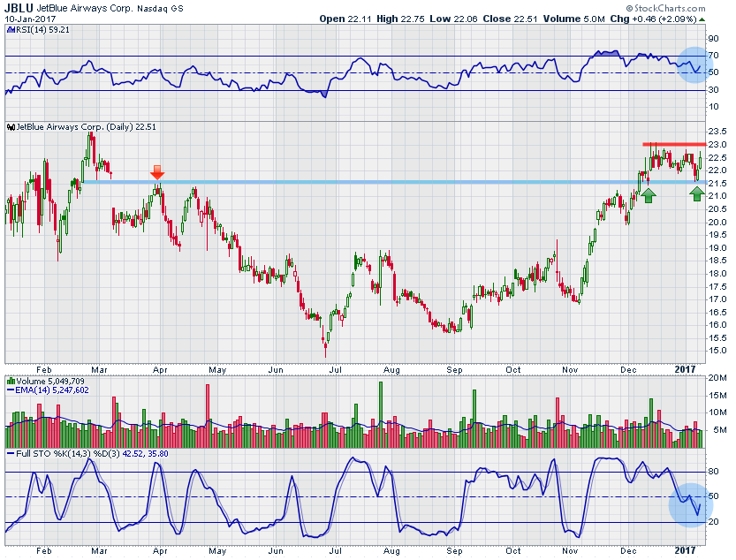Click '2017' label under the price panel
Viewport: 736px width, 560px height.
coord(685,369)
